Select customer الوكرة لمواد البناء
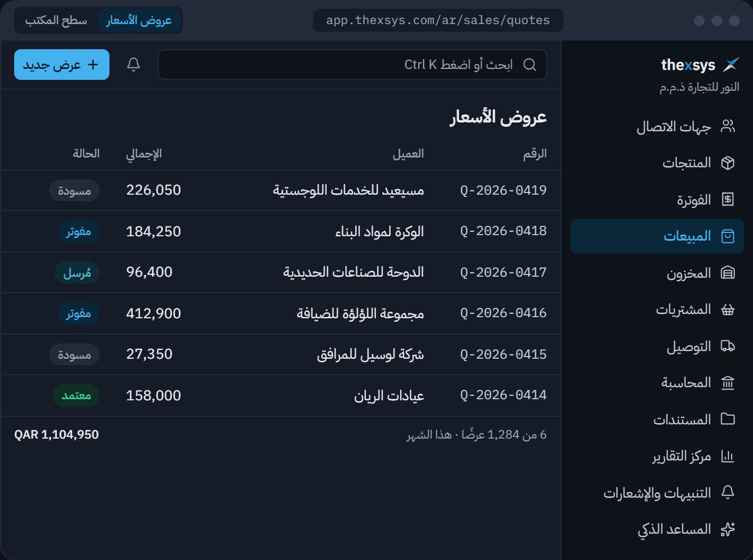 point(379,231)
